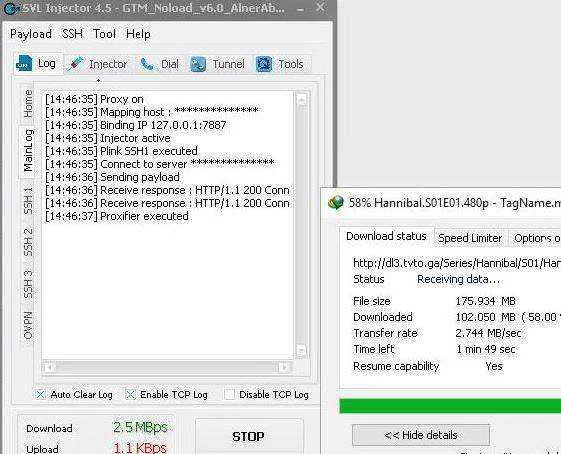The image size is (561, 454).
Task: Click the log horizontal scroll left arrow
Action: pyautogui.click(x=49, y=367)
